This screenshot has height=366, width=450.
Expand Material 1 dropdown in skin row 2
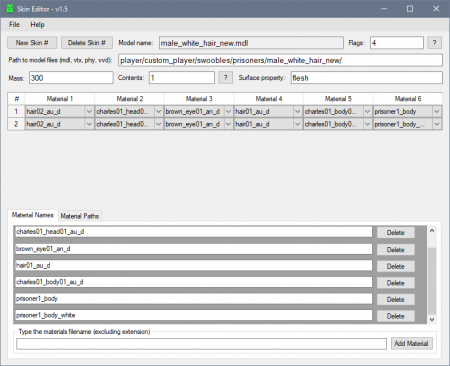coord(89,124)
